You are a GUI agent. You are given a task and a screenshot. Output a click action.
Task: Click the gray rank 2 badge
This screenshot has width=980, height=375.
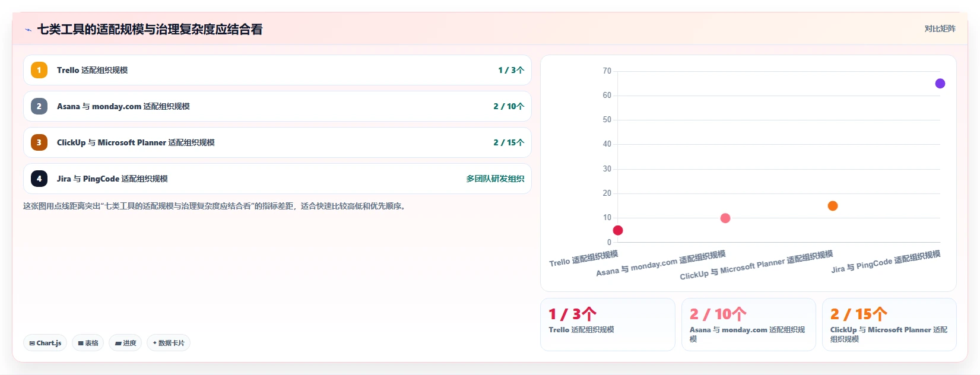pos(39,106)
